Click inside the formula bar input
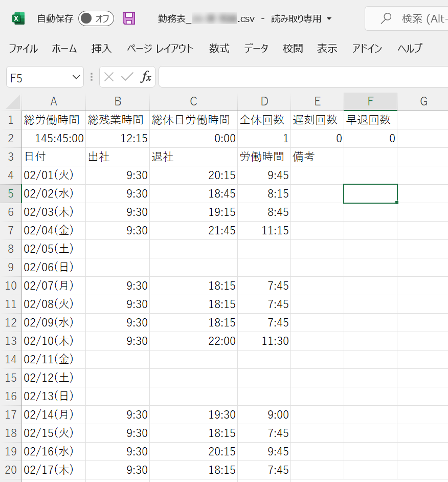This screenshot has width=448, height=482. pyautogui.click(x=302, y=77)
